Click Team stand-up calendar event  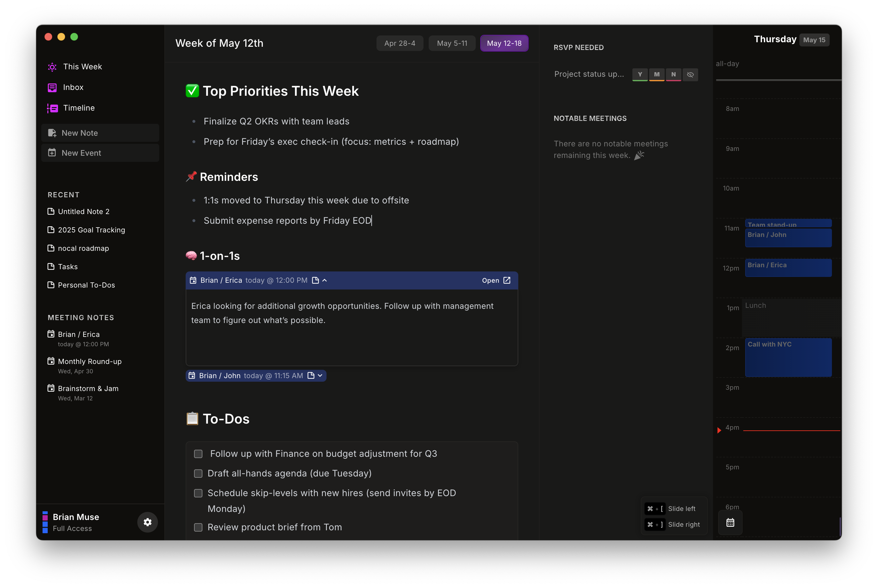pyautogui.click(x=788, y=223)
